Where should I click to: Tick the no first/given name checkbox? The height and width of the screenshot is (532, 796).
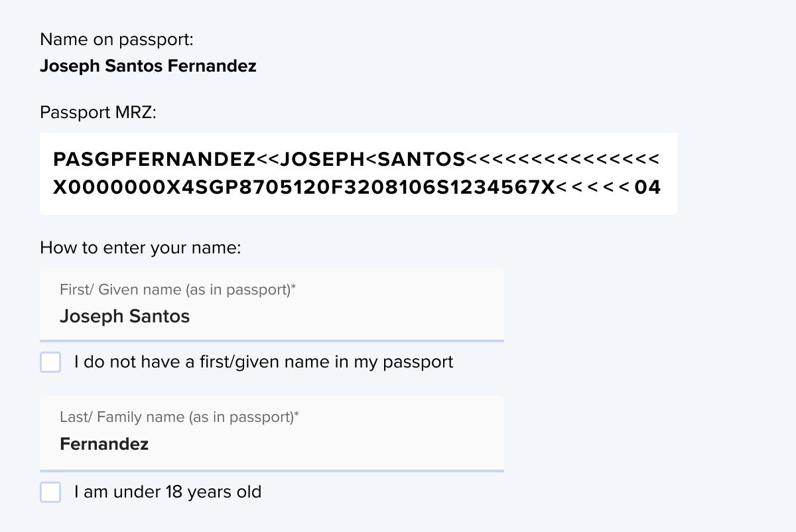pyautogui.click(x=50, y=362)
